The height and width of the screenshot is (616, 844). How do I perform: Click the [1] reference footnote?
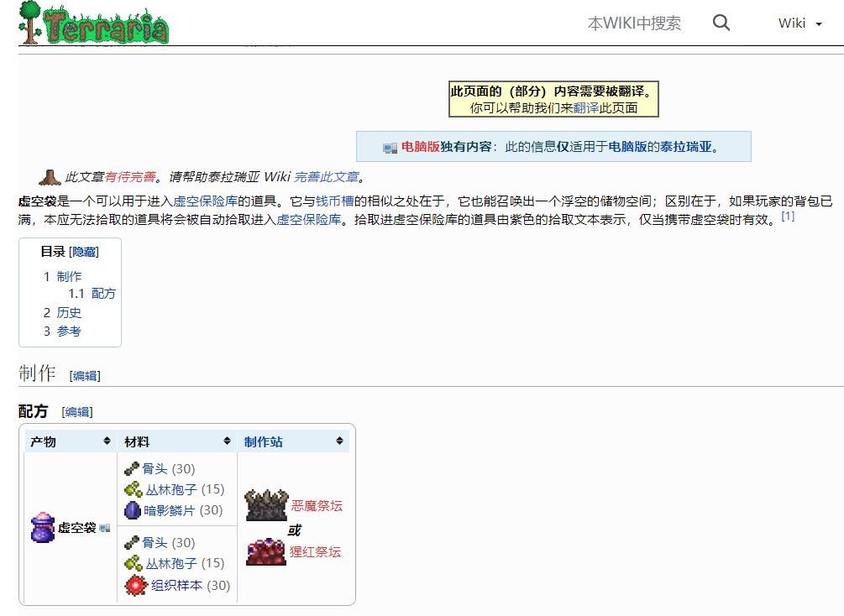(x=788, y=217)
